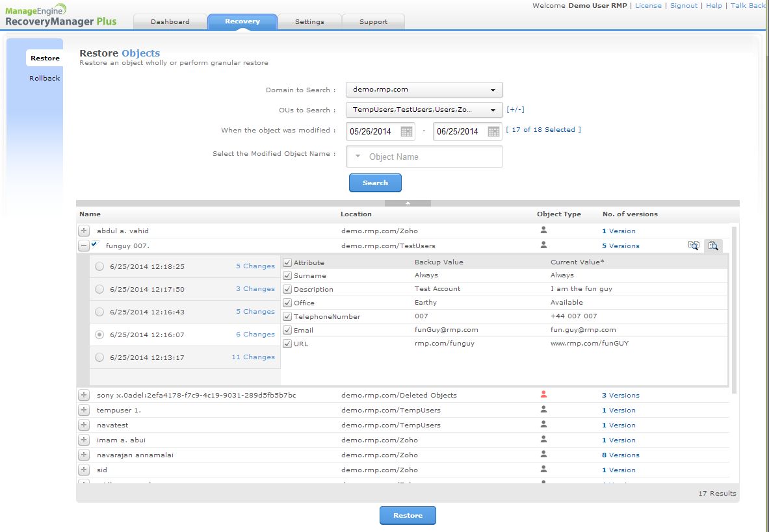Click the red deleted user icon for sony
This screenshot has height=532, width=769.
543,394
